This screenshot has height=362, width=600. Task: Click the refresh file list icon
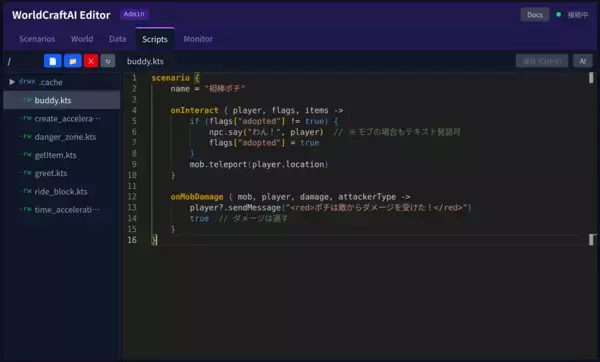coord(108,61)
